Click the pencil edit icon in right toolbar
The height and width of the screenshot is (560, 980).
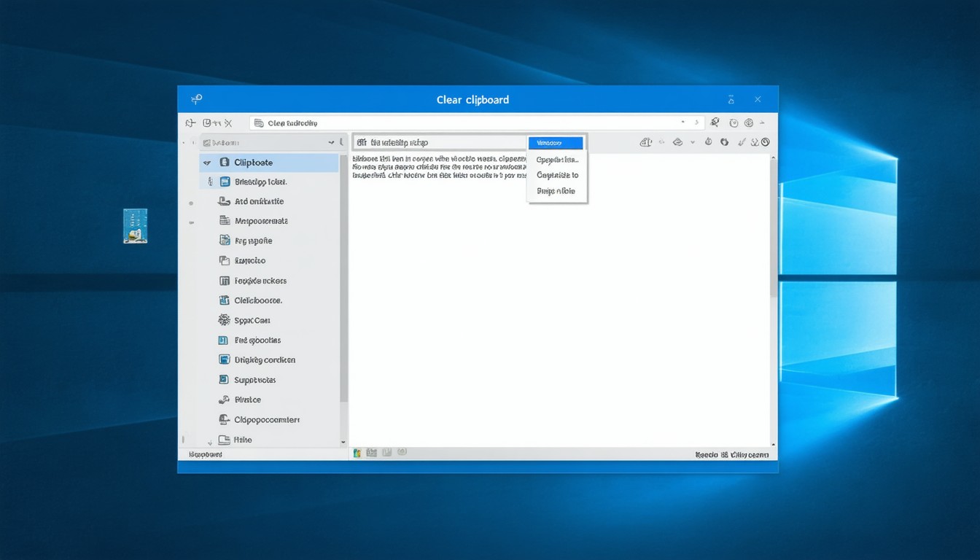coord(742,142)
